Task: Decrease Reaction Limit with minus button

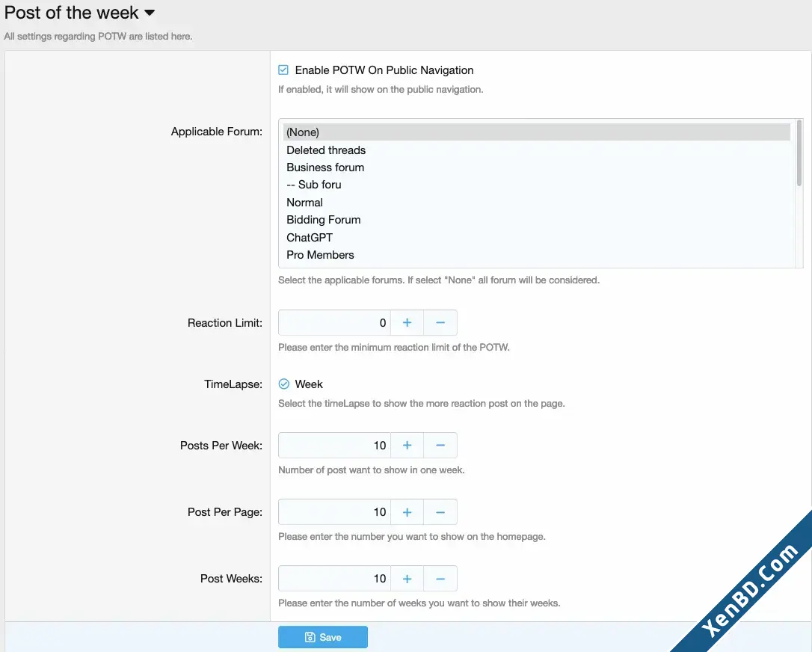Action: [x=440, y=322]
